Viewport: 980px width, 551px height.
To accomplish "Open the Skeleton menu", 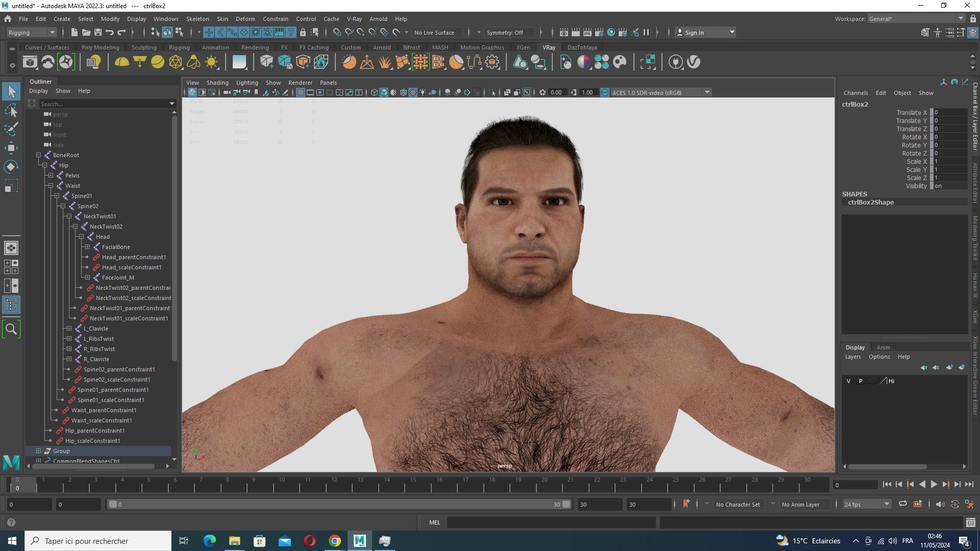I will pos(197,19).
